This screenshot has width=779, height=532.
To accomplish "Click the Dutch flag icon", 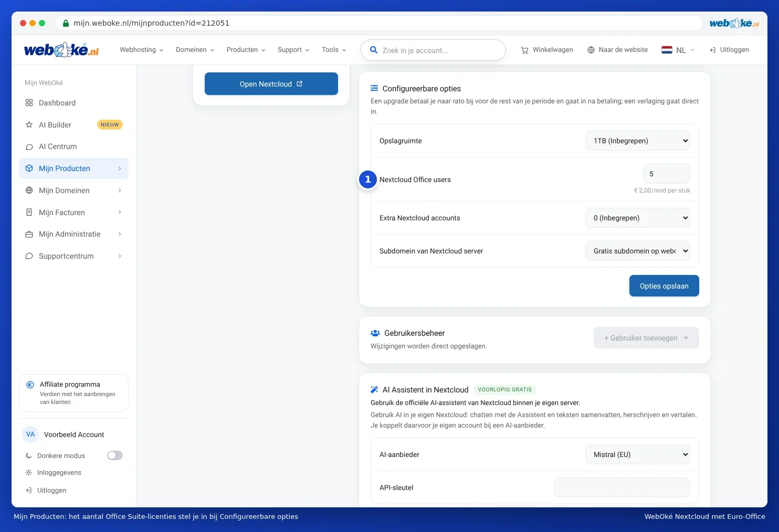I will coord(667,50).
